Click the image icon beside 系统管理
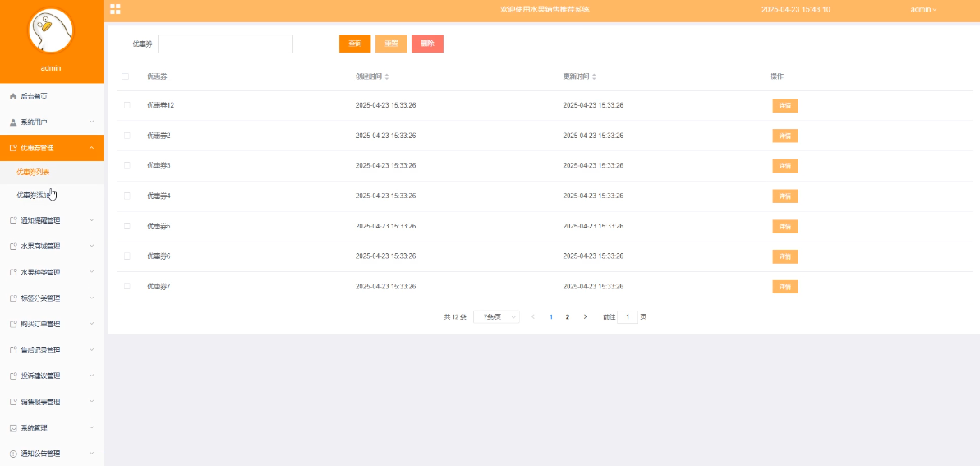Viewport: 980px width, 466px height. coord(13,428)
